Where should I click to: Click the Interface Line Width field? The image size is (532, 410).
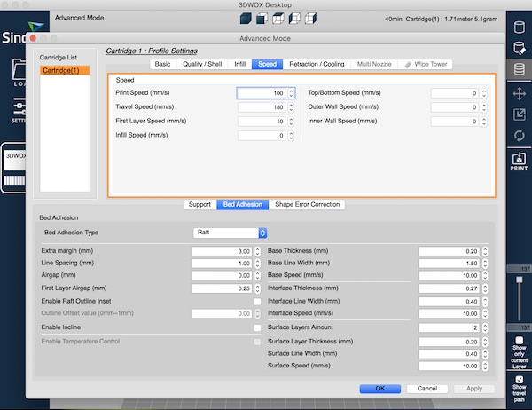[x=449, y=302]
